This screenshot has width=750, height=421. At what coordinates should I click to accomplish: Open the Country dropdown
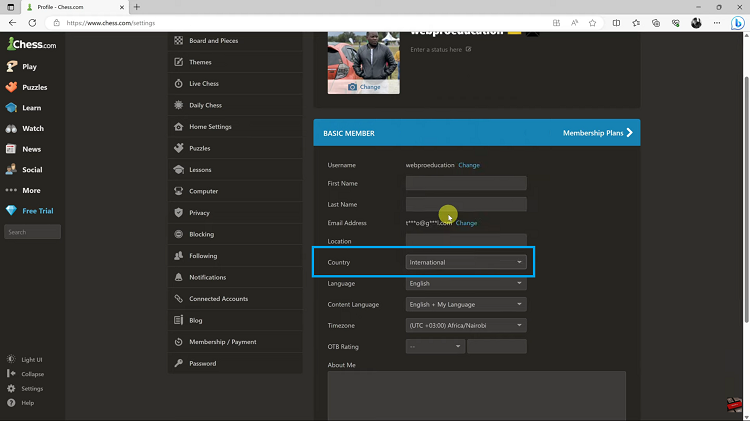(466, 262)
